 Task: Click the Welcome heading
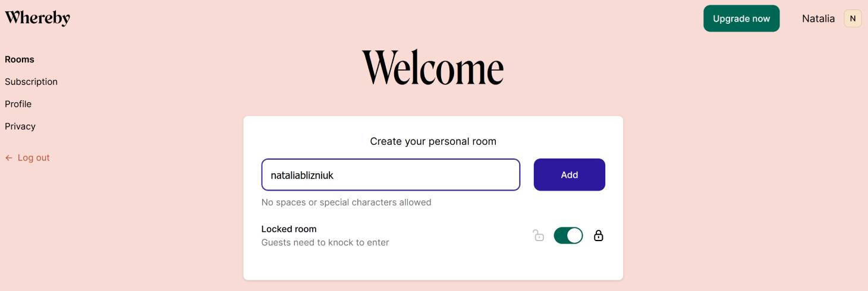click(x=433, y=67)
